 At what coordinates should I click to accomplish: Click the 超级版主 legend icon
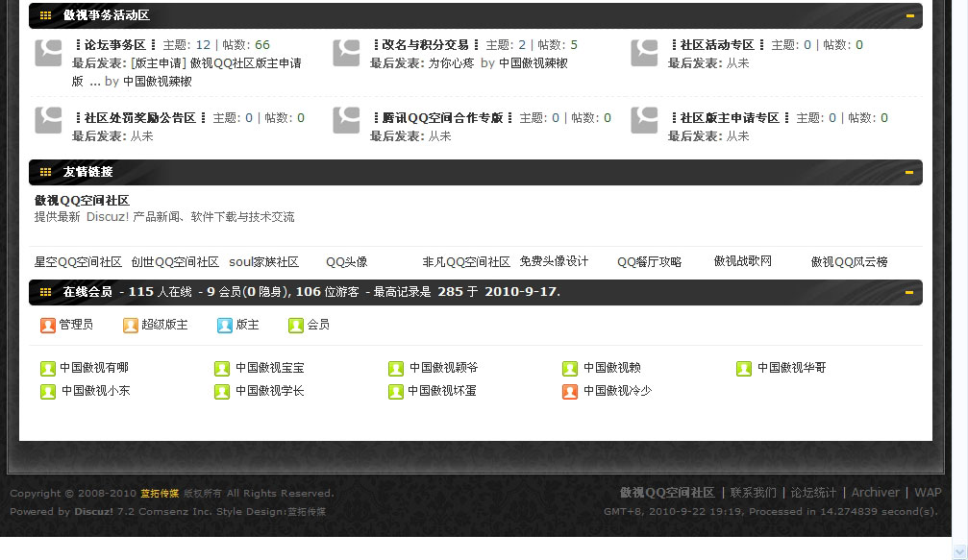coord(131,325)
